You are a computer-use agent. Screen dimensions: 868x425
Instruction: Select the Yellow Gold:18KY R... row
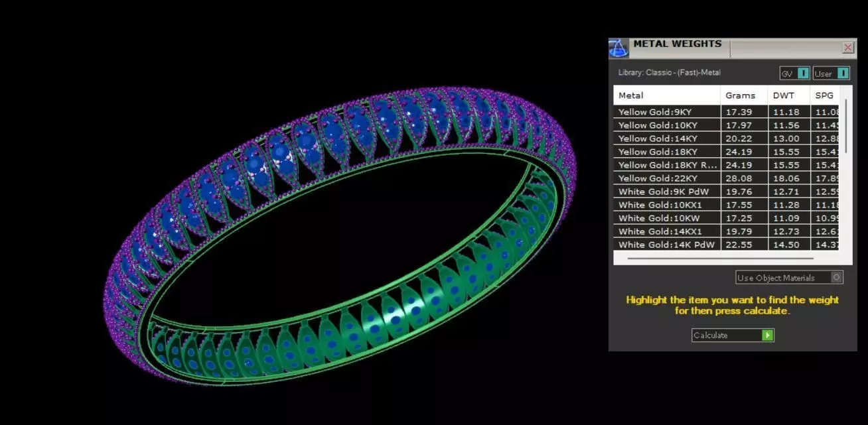(x=727, y=165)
